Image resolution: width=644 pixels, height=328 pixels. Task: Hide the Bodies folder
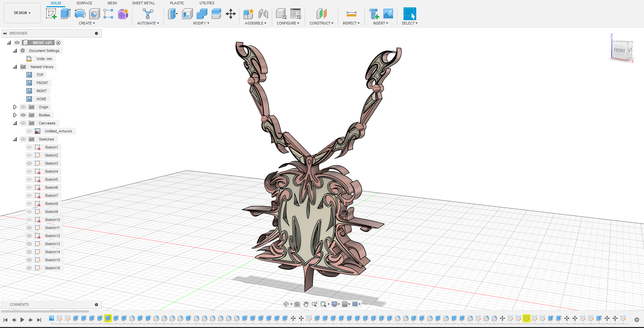23,115
